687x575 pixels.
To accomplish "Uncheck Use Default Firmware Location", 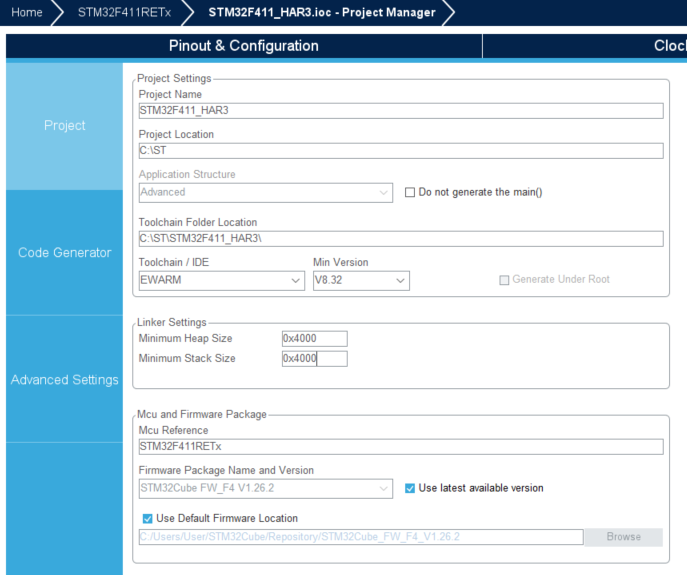I will (147, 519).
